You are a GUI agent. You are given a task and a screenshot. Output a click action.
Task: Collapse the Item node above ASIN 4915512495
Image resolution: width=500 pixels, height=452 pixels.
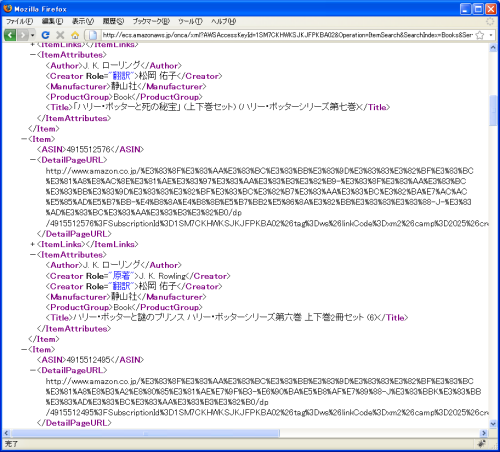(x=24, y=350)
